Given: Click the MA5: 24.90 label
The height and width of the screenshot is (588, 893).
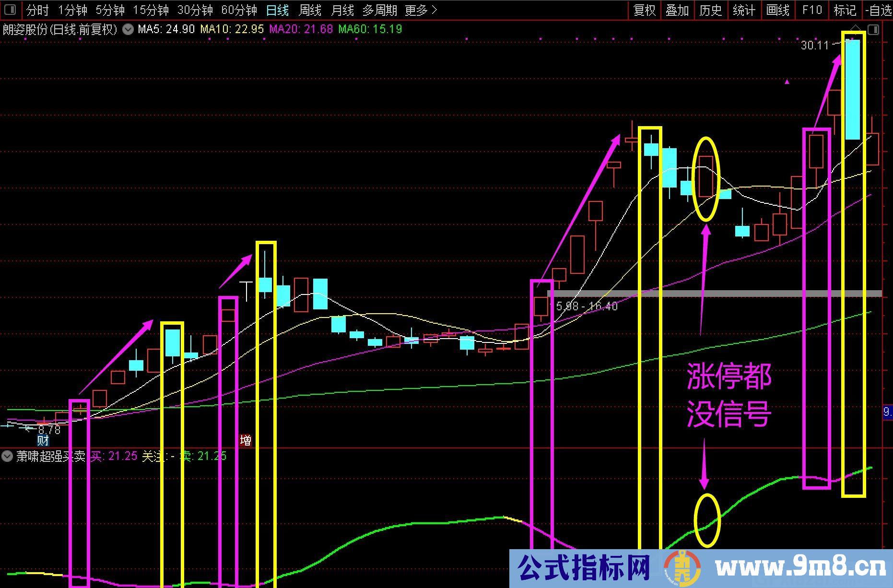Looking at the screenshot, I should [x=166, y=29].
